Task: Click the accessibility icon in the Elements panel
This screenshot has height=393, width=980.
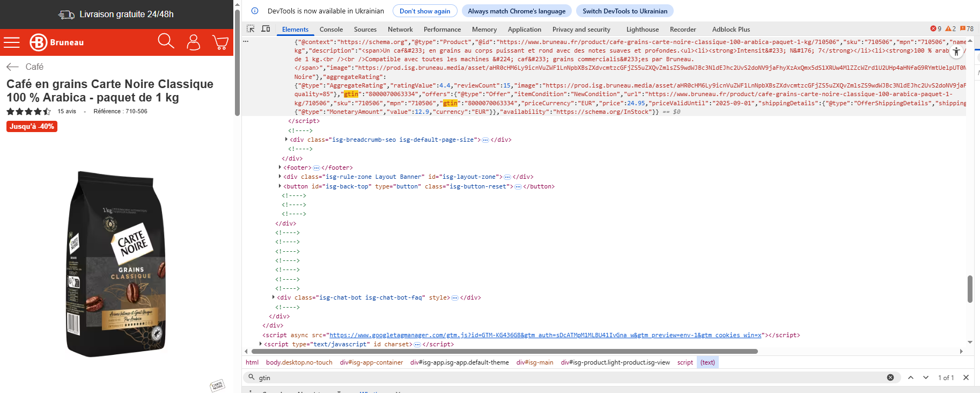Action: point(956,52)
